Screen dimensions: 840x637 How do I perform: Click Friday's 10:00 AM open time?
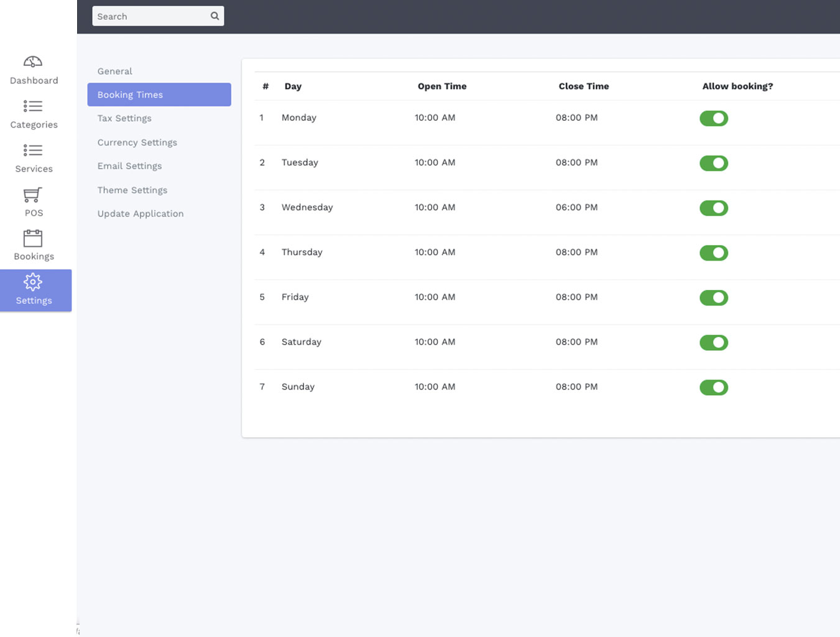tap(435, 297)
